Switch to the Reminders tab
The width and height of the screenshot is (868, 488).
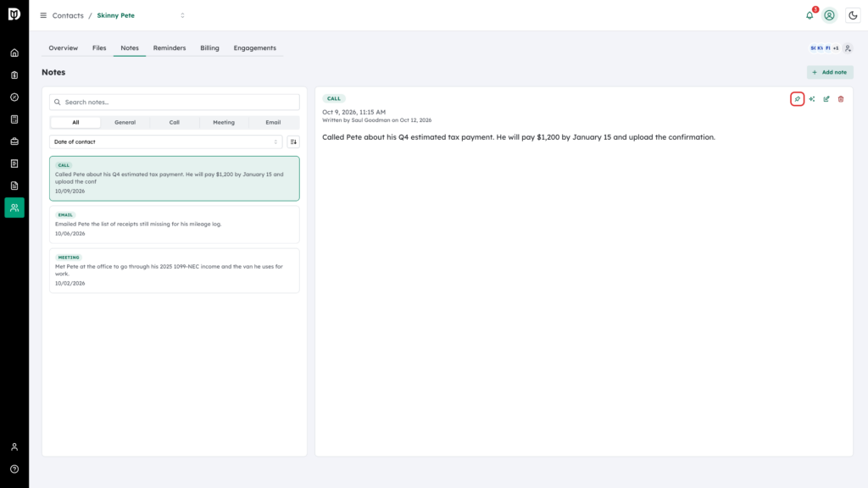coord(170,48)
